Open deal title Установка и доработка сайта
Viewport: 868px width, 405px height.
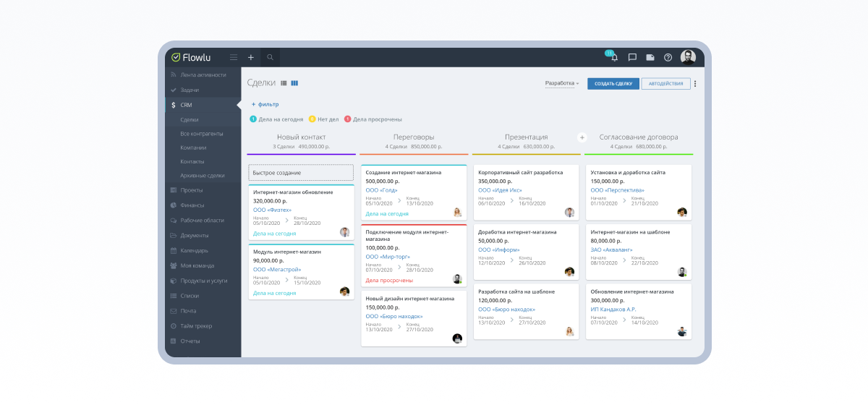click(x=628, y=172)
